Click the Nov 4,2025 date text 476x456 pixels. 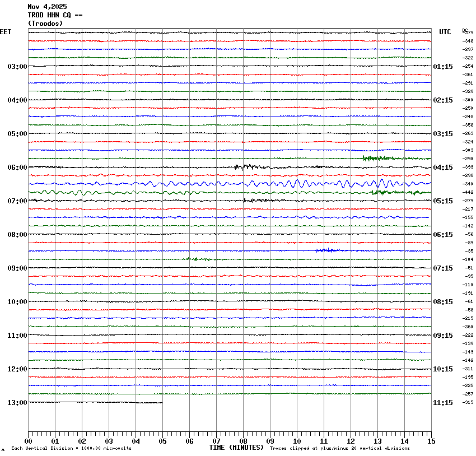[47, 7]
